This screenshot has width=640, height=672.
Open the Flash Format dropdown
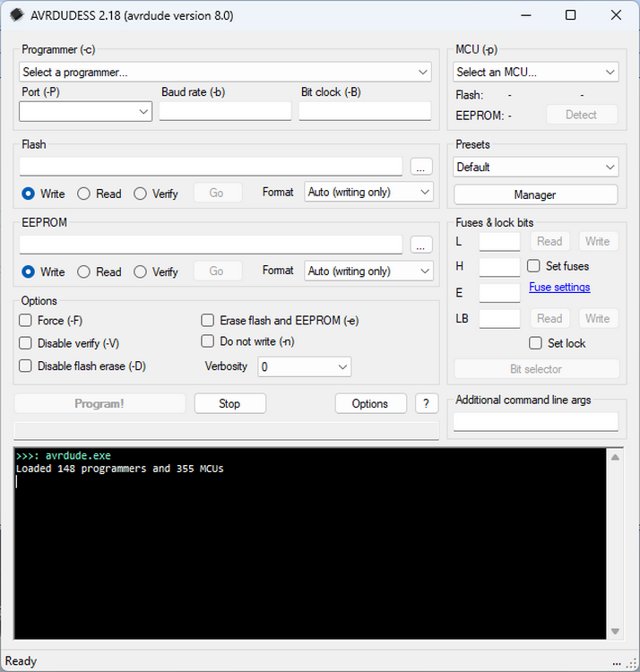[368, 192]
